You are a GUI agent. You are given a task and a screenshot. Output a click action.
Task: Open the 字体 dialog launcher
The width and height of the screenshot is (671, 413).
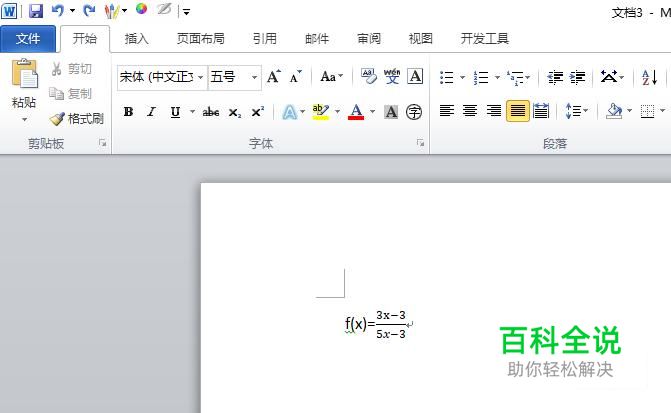(421, 143)
